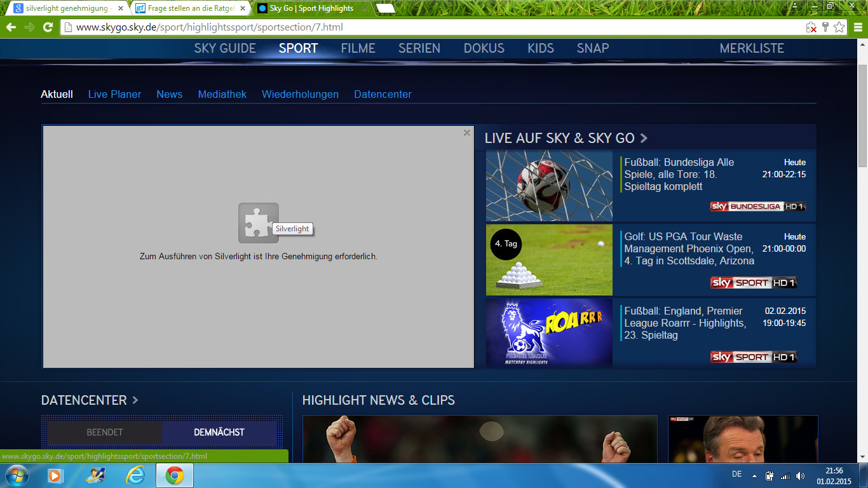Screen dimensions: 868x488
Task: Click the Chrome user profile icon
Action: pos(796,5)
